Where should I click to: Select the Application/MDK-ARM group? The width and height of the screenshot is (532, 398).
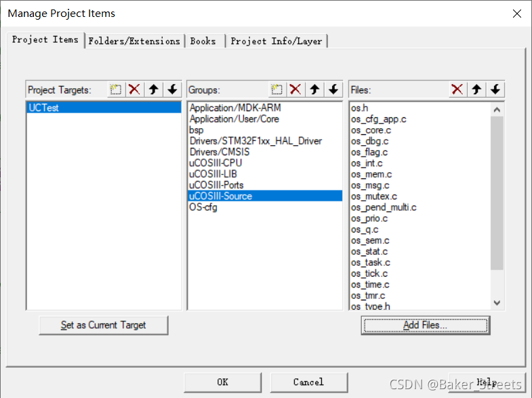point(264,108)
